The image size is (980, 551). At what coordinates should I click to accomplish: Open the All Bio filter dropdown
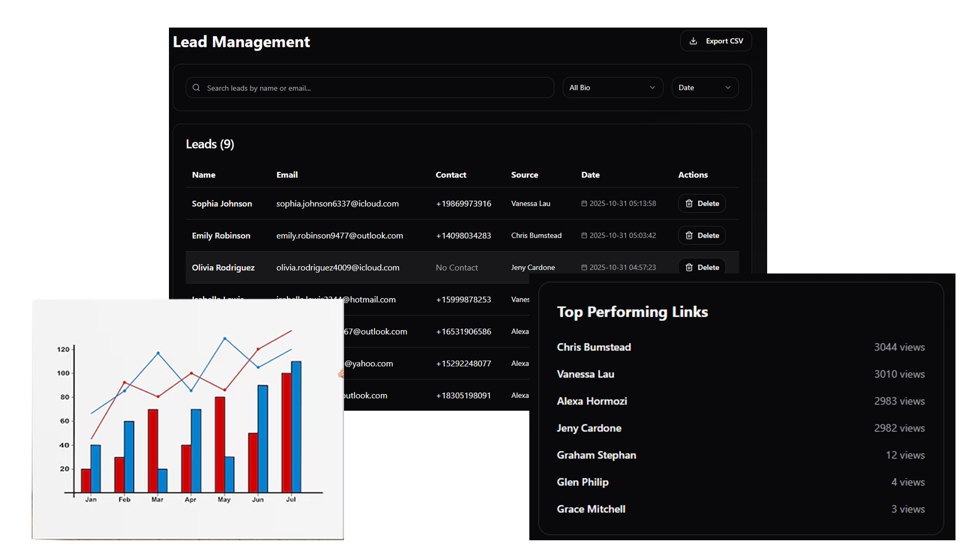tap(612, 88)
